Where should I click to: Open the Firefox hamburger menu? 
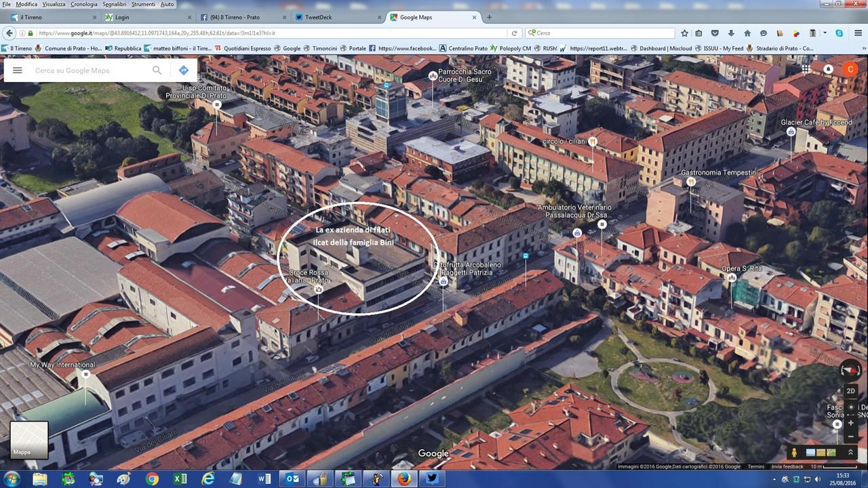click(857, 33)
